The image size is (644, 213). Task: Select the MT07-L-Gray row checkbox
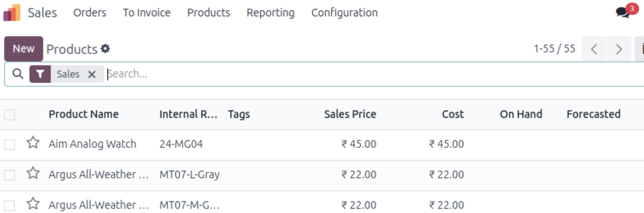pos(10,175)
